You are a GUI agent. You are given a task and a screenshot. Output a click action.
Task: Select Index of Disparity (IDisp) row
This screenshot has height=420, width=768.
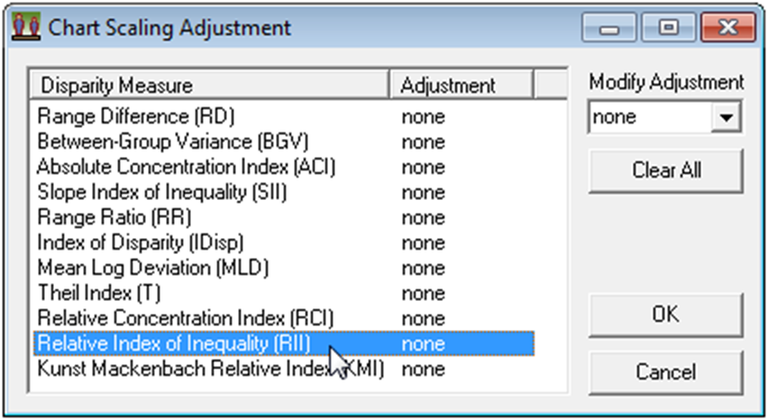[140, 242]
